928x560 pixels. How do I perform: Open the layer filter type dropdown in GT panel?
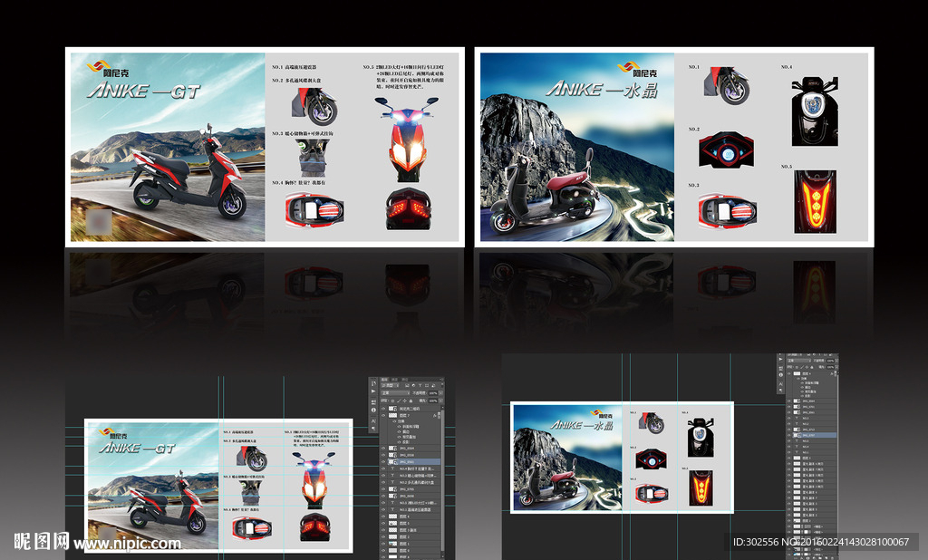point(390,385)
